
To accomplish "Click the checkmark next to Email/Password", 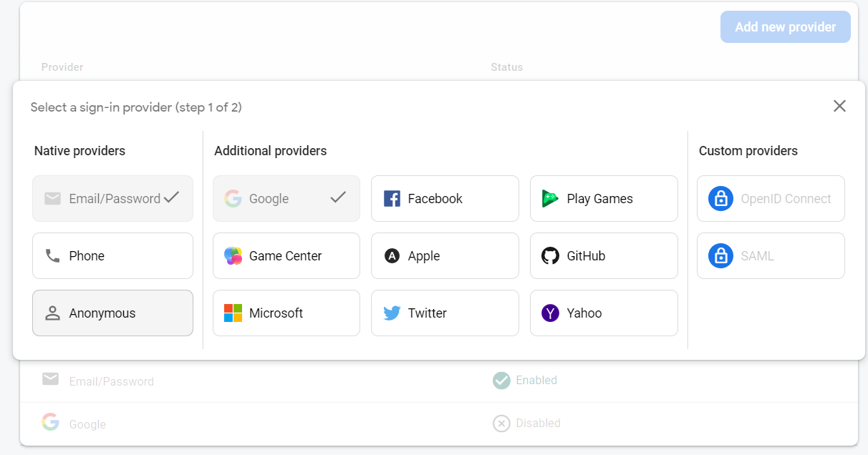I will [171, 198].
